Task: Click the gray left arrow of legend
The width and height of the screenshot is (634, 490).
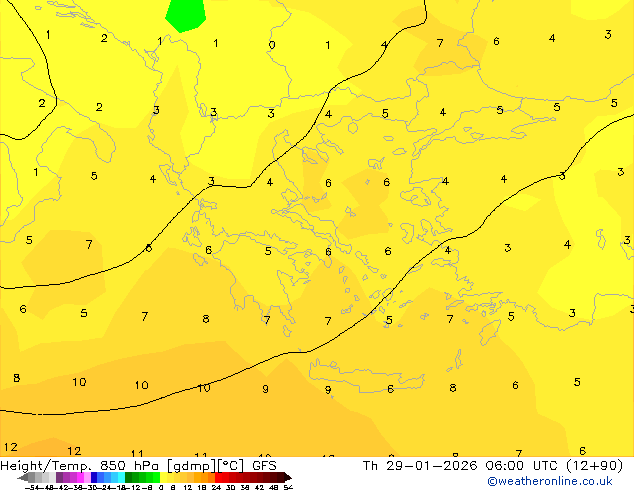Action: [x=22, y=478]
